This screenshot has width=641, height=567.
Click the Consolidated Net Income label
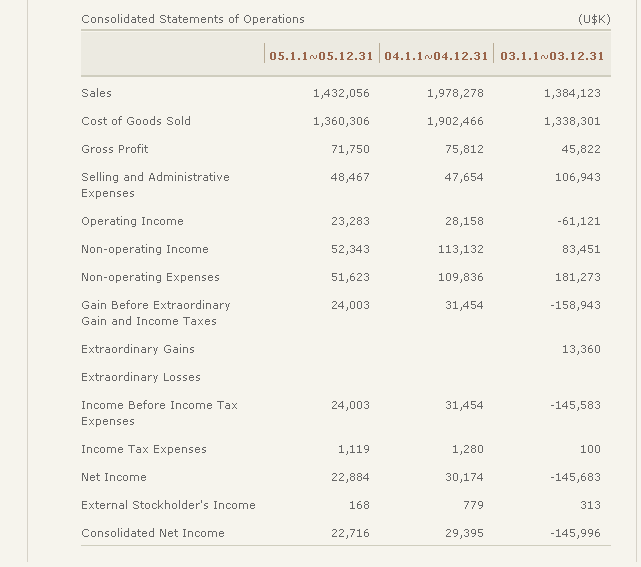pos(153,533)
